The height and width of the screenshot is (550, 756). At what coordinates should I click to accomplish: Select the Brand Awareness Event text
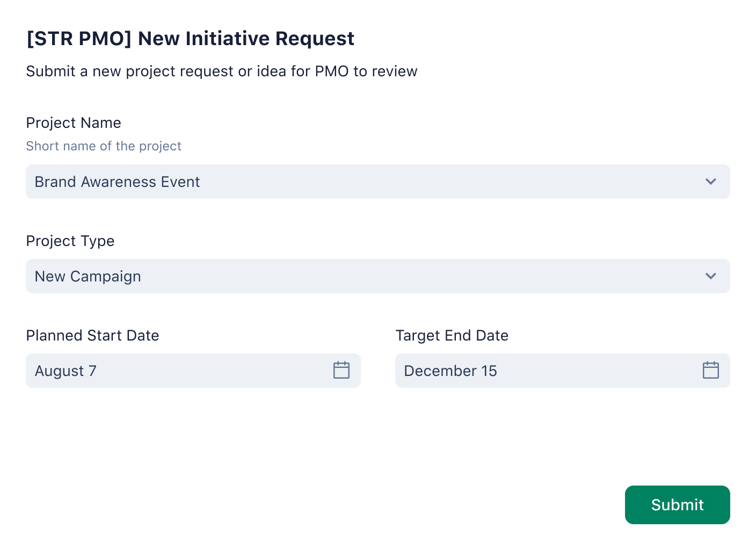coord(117,182)
